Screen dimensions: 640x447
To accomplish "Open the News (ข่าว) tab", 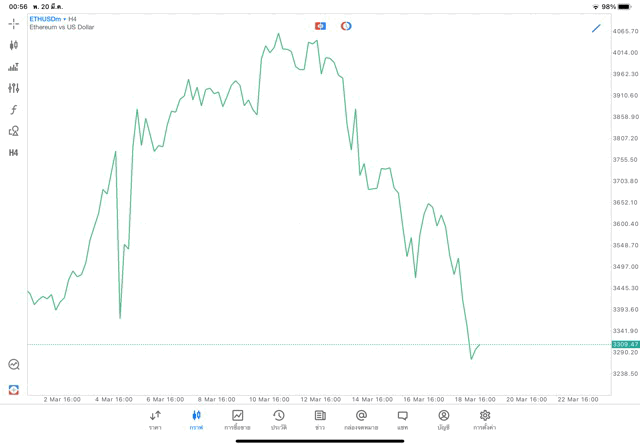I will [320, 420].
